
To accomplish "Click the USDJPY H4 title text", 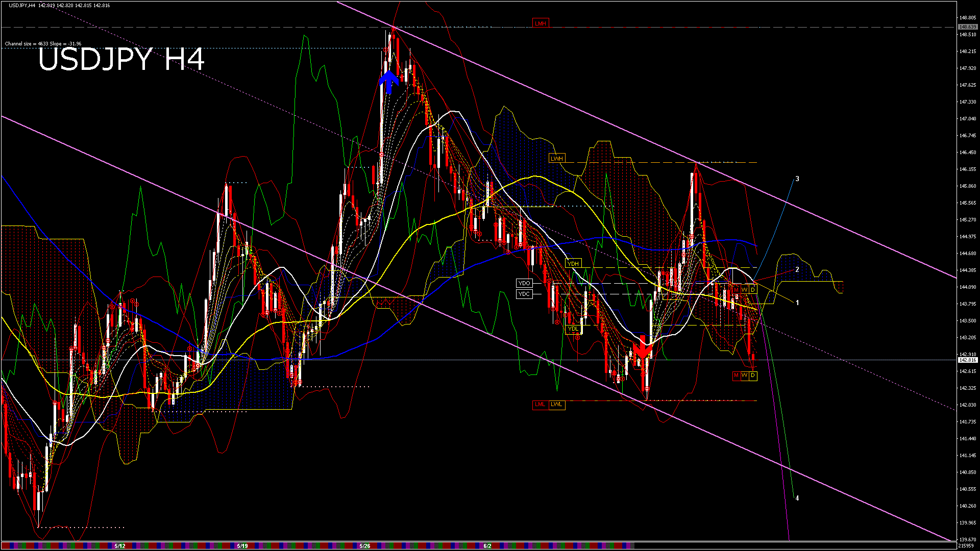I will click(121, 60).
